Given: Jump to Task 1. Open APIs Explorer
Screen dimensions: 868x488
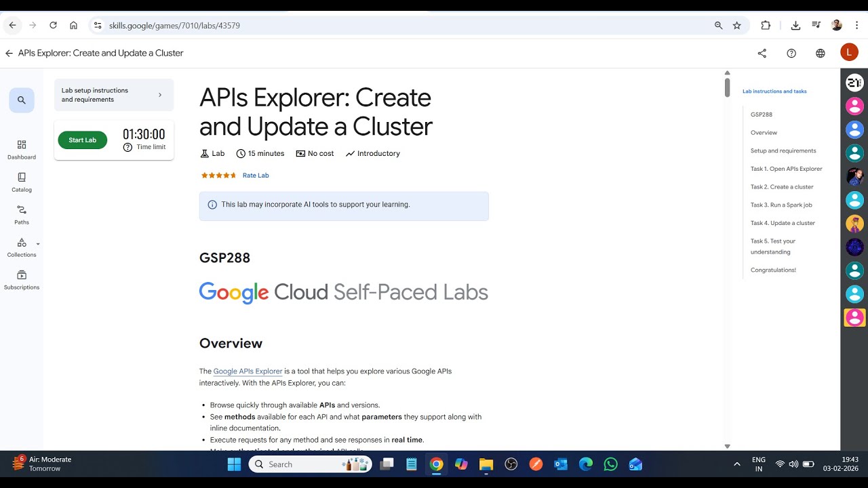Looking at the screenshot, I should coord(786,169).
